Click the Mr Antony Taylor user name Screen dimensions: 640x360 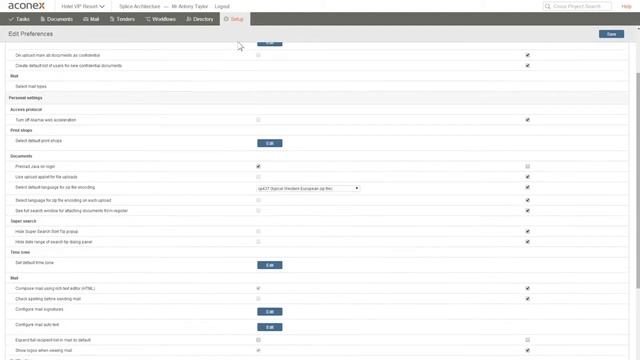click(190, 7)
